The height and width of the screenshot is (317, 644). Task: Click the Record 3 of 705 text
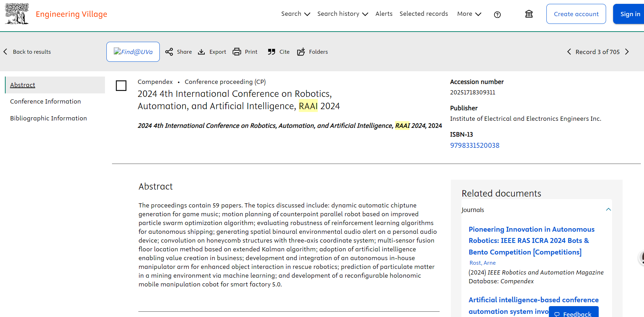click(598, 52)
